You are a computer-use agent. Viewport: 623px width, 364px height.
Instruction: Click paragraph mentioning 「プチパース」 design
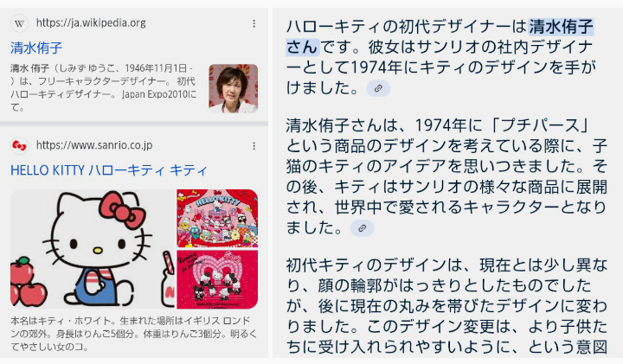(446, 176)
